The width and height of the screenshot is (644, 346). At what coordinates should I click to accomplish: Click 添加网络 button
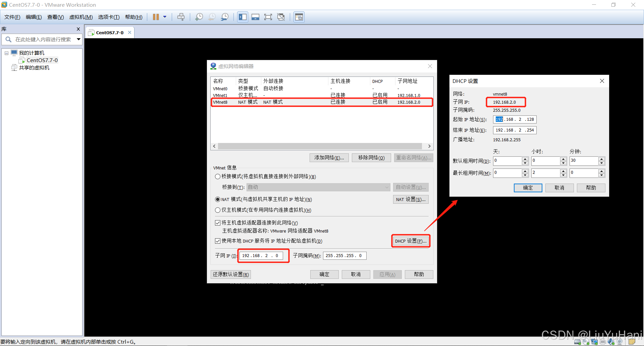point(329,158)
